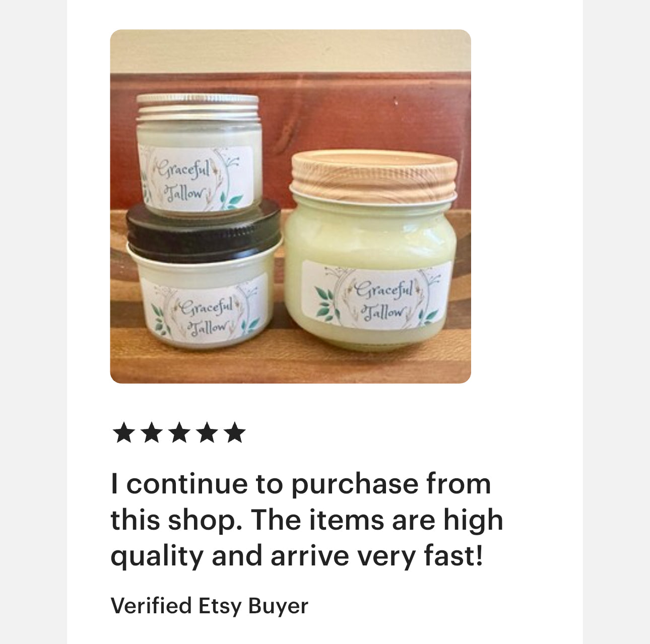This screenshot has height=644, width=650.
Task: Click the light wooden lid in the photo
Action: click(x=374, y=175)
